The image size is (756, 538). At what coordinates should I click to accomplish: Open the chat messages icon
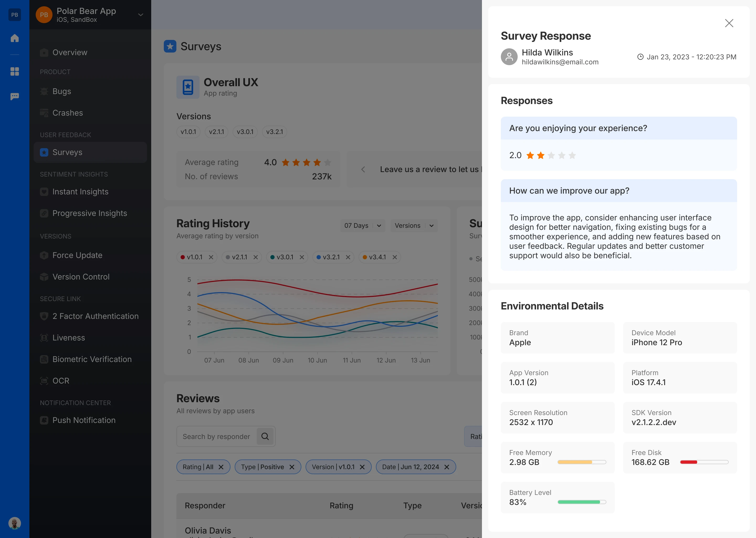(x=14, y=96)
